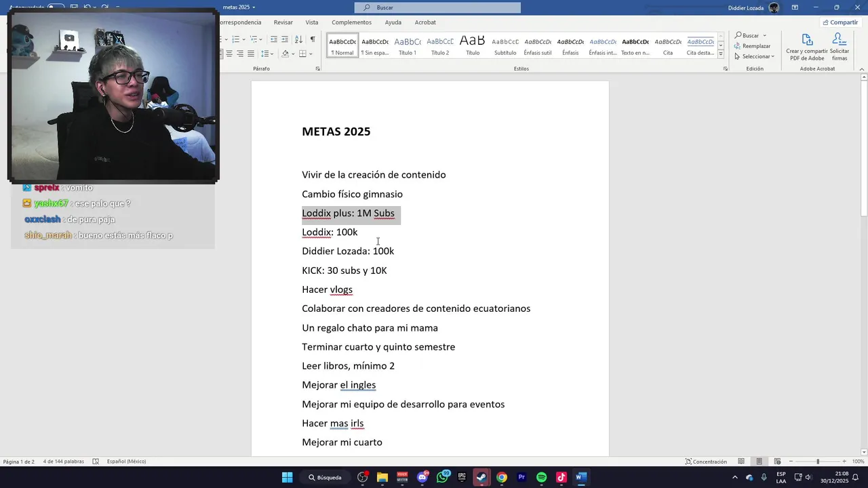Click the spelling check icon in status bar
The width and height of the screenshot is (868, 488).
pyautogui.click(x=96, y=462)
